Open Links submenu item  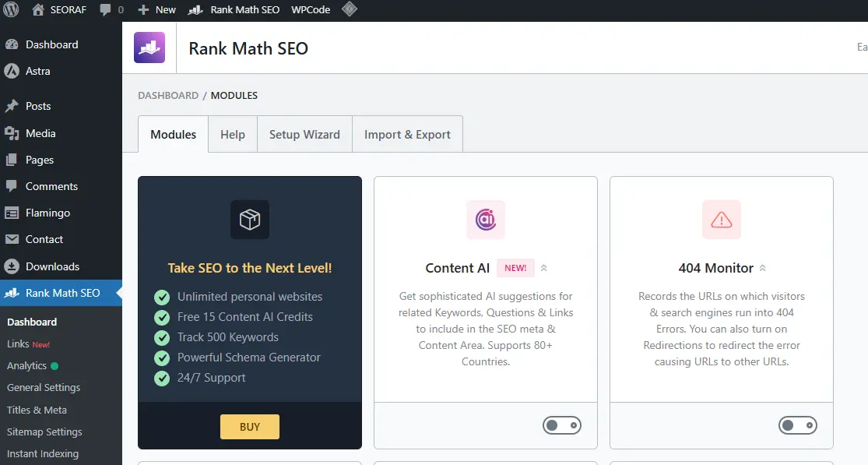18,343
